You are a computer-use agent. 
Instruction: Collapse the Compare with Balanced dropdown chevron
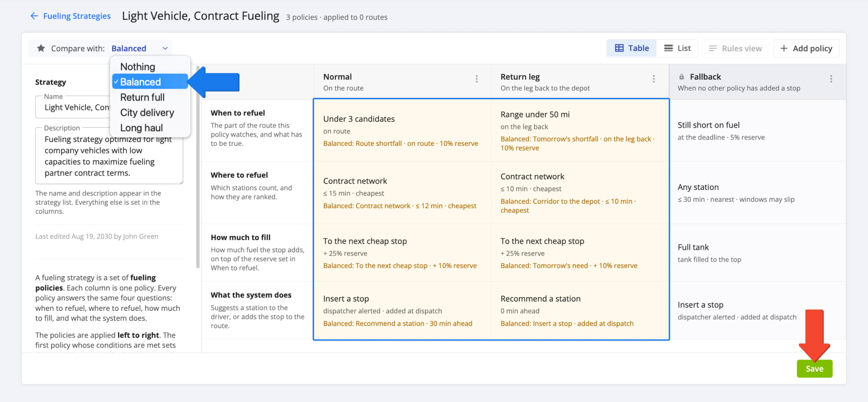tap(165, 48)
